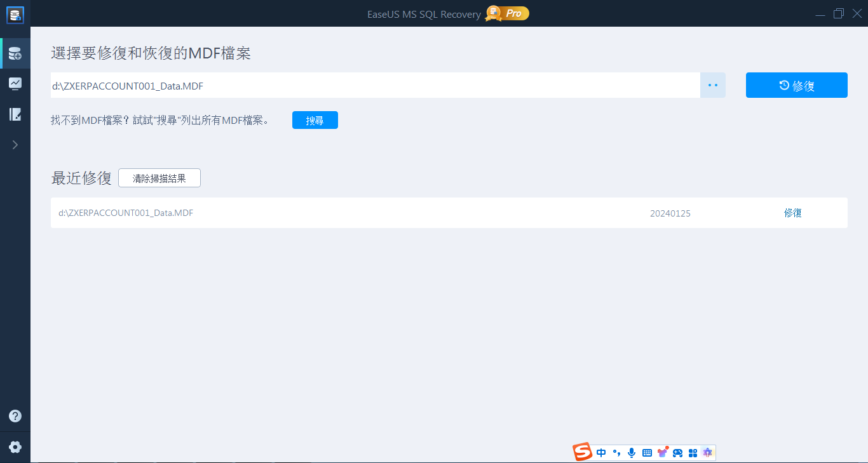Open the help question mark icon

click(15, 416)
